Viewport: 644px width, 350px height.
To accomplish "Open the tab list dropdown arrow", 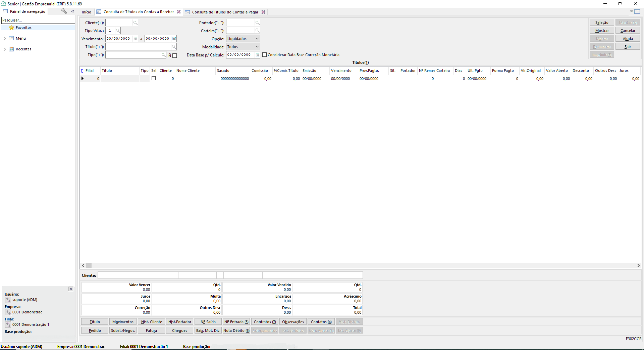I will click(631, 11).
